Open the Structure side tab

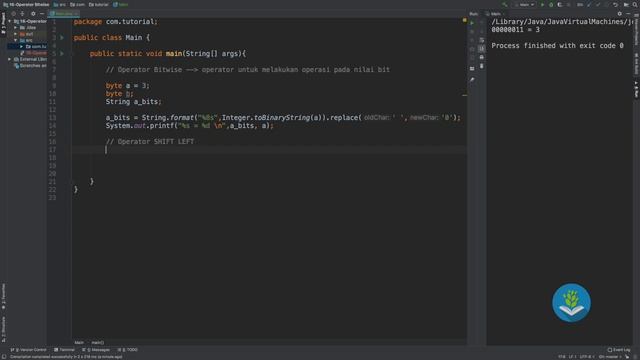3,329
